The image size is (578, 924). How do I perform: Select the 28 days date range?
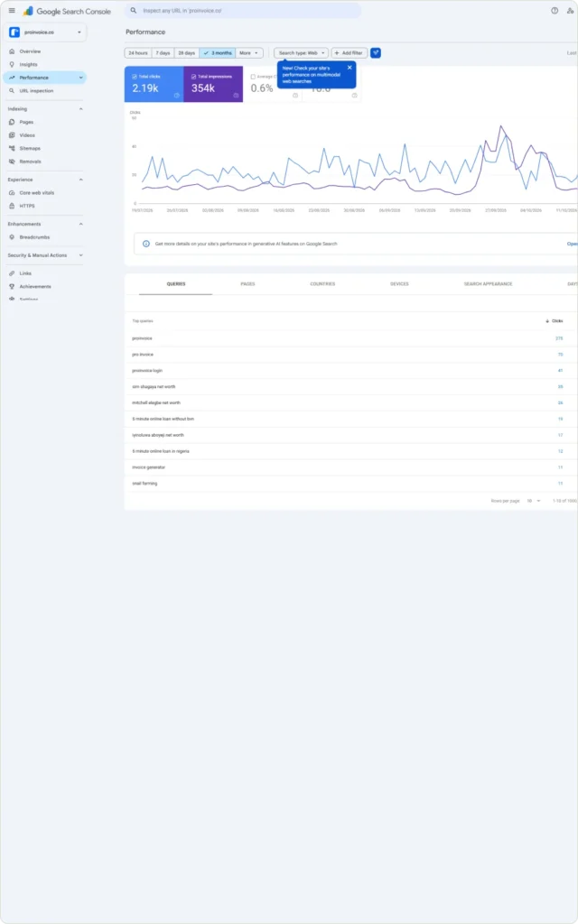pos(187,53)
